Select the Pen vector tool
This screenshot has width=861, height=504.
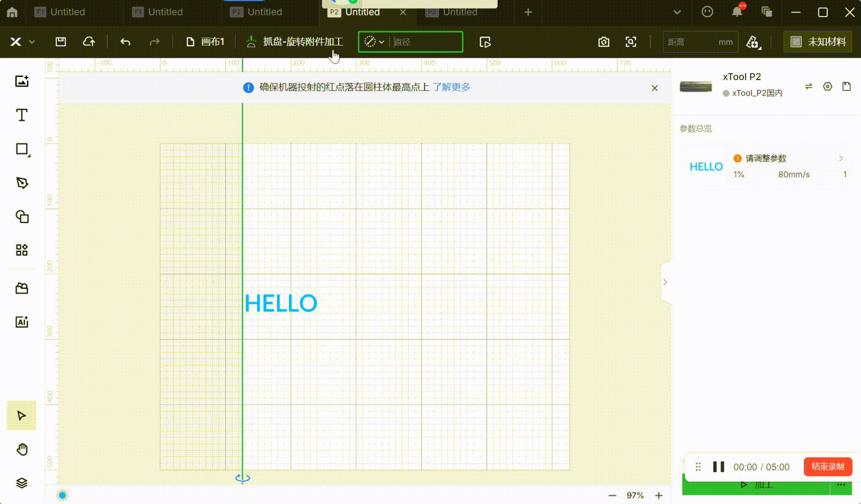coord(22,183)
